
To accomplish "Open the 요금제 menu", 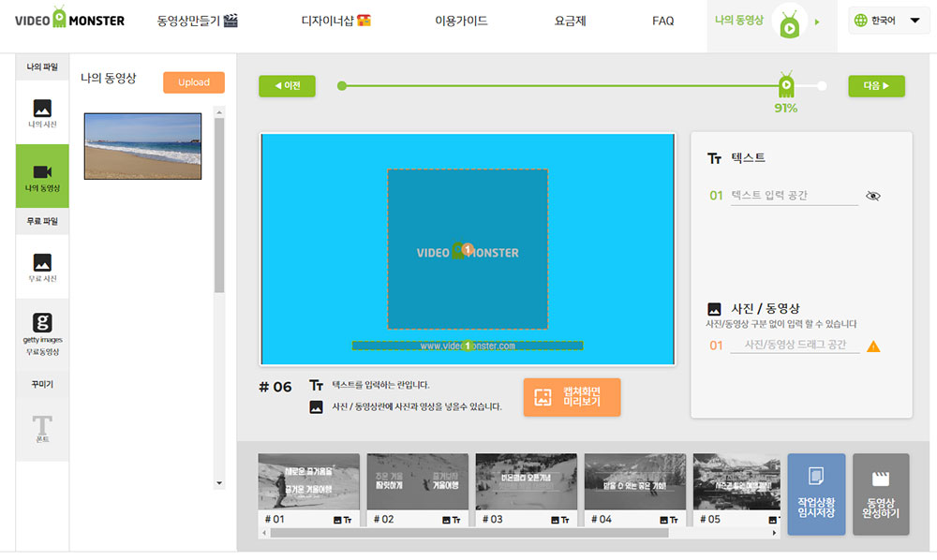I will point(570,21).
